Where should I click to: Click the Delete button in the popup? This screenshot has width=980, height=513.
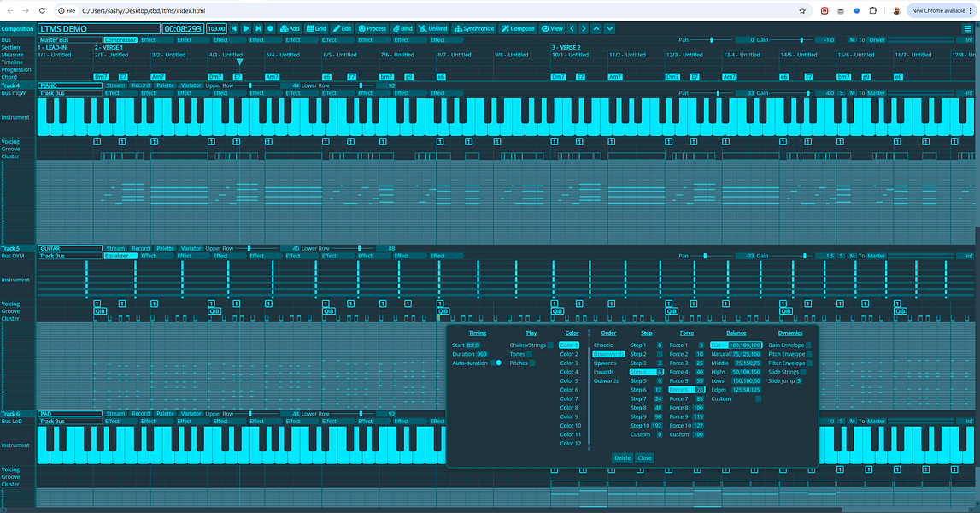pyautogui.click(x=623, y=458)
